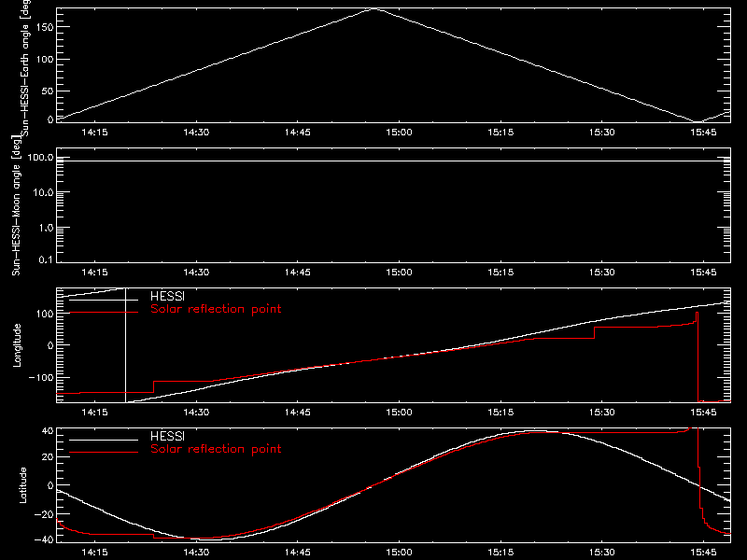Click the Sun-HESSI-Earth angle axis label
Viewport: 747px width, 560px height.
25,67
